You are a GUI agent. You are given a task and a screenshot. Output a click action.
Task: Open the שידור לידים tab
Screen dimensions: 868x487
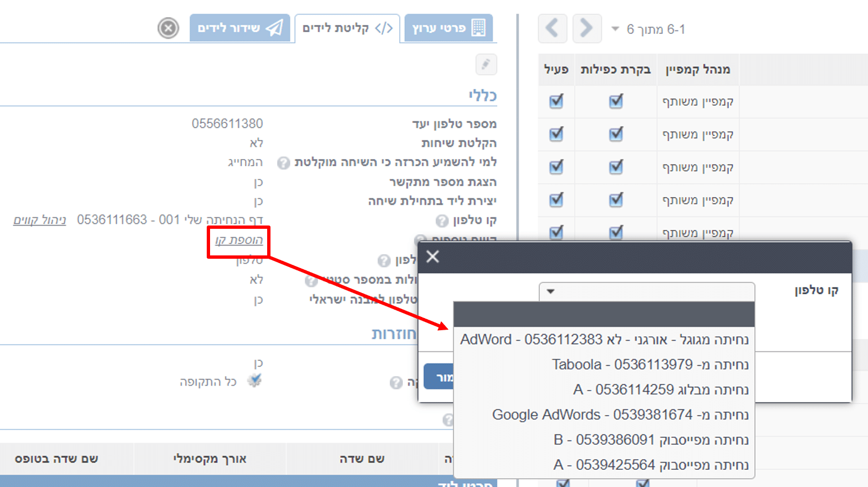click(x=240, y=28)
